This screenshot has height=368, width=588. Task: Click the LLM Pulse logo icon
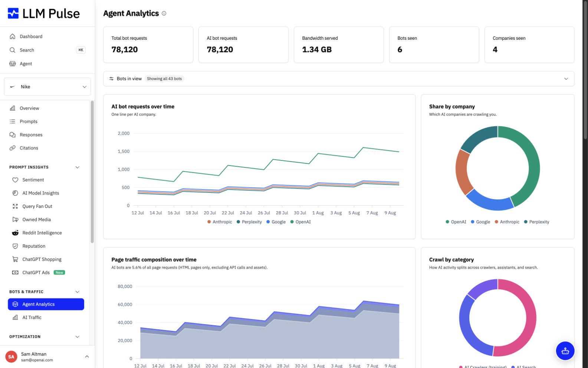(13, 13)
